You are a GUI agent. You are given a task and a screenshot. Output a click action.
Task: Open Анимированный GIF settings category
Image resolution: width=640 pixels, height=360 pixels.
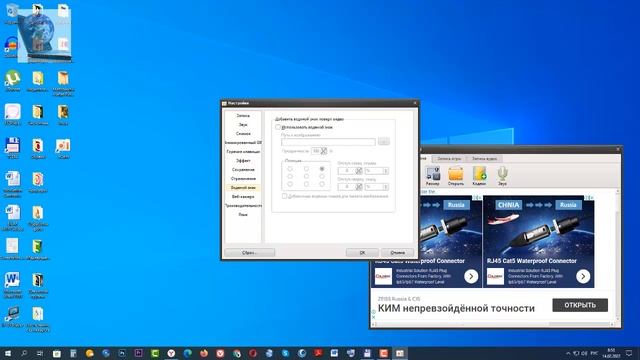[243, 142]
